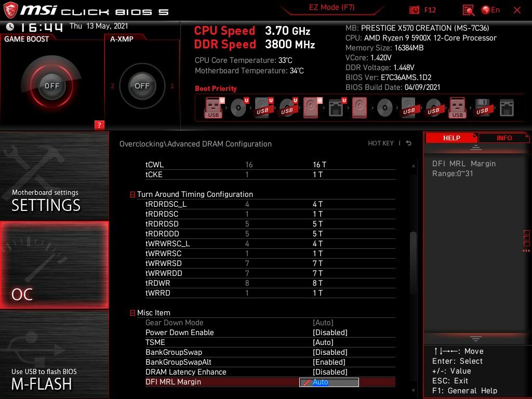
Task: Toggle the A-XMP OFF knob
Action: [142, 86]
